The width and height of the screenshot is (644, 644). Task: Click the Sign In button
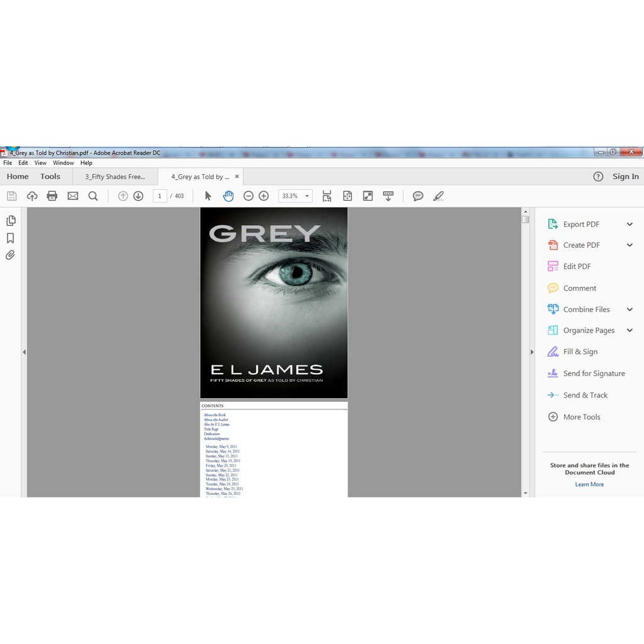(625, 177)
